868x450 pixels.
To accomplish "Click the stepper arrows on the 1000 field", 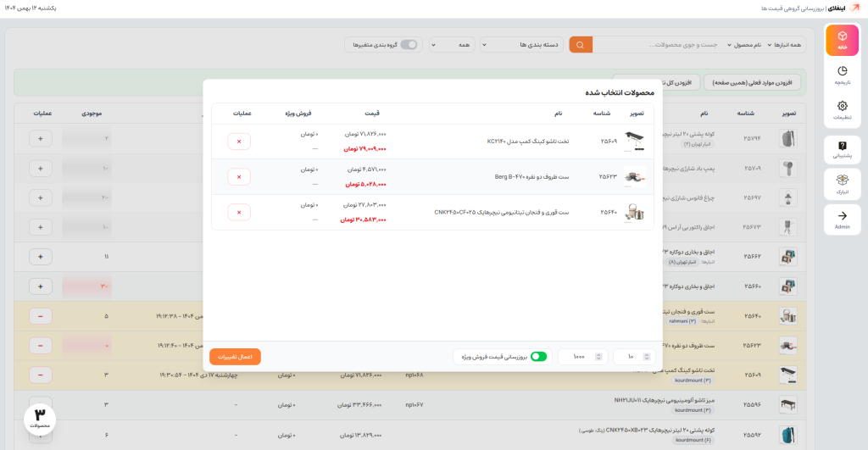I will (x=598, y=357).
